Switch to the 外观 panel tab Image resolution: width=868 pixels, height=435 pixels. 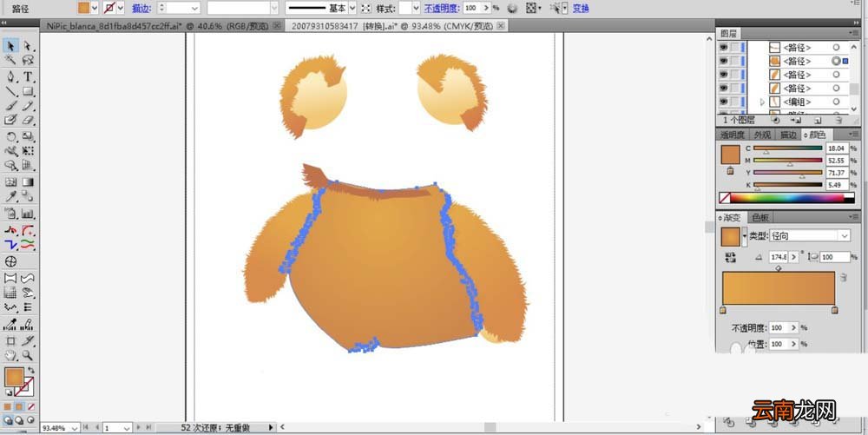pyautogui.click(x=762, y=135)
